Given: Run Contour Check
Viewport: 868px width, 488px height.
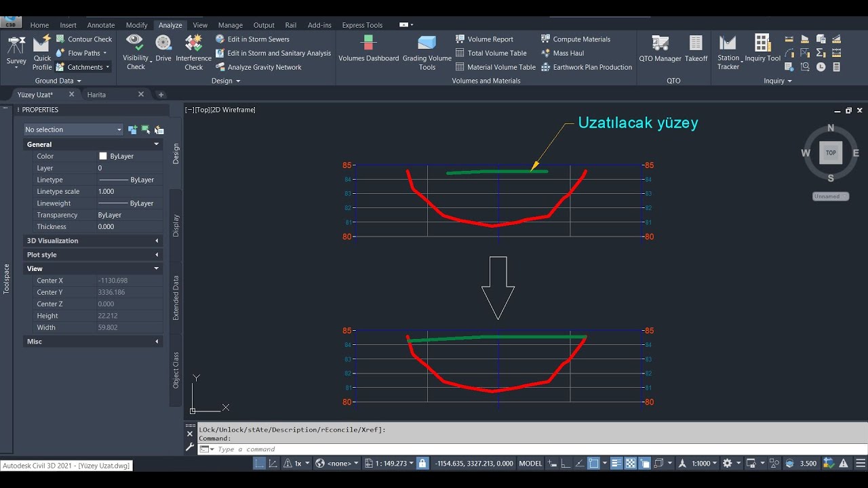Looking at the screenshot, I should [x=84, y=39].
